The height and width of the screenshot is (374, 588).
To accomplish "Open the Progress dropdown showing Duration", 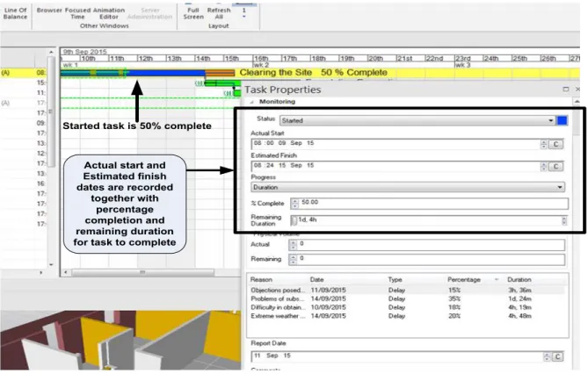I will click(x=408, y=187).
